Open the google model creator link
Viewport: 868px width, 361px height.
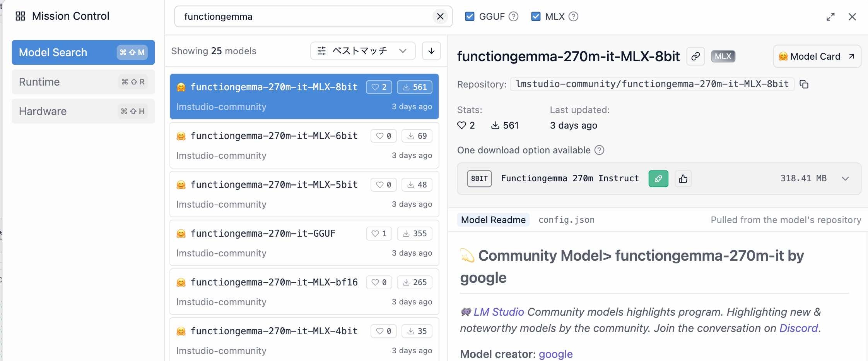(x=555, y=354)
